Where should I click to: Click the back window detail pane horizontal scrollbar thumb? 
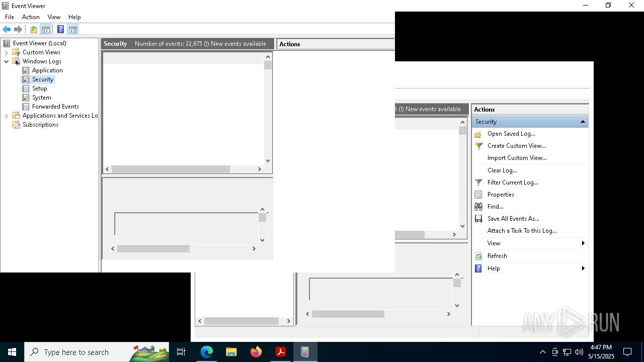click(348, 314)
